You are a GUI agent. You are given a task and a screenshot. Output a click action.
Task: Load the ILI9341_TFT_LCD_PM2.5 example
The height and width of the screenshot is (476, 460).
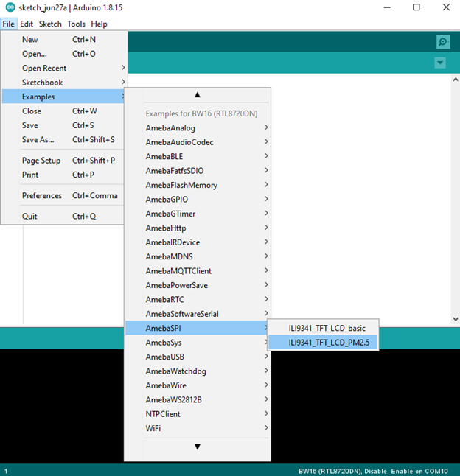(324, 342)
